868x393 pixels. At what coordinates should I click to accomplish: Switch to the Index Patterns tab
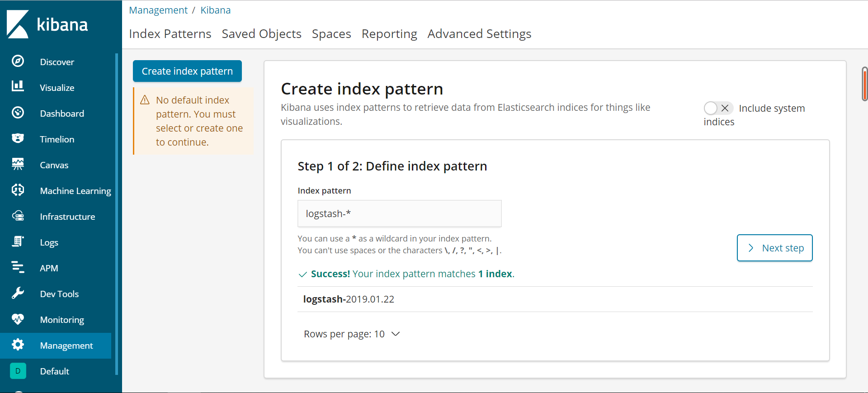(170, 34)
